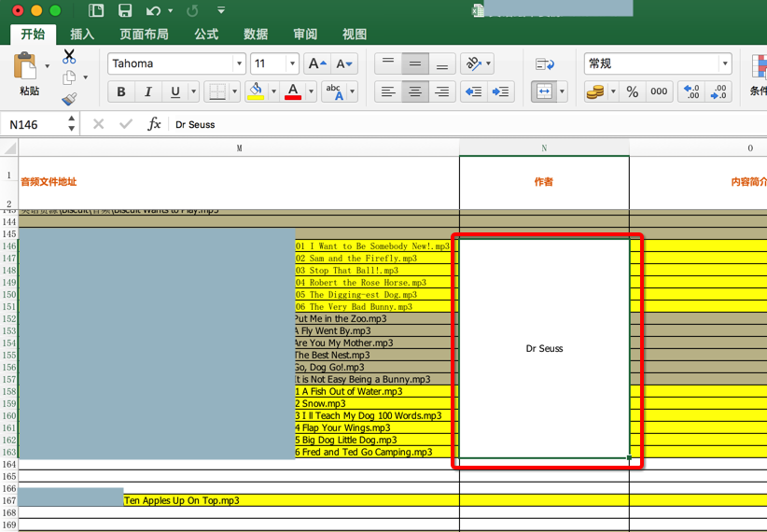Open font color dropdown arrow
Image resolution: width=767 pixels, height=532 pixels.
point(311,91)
